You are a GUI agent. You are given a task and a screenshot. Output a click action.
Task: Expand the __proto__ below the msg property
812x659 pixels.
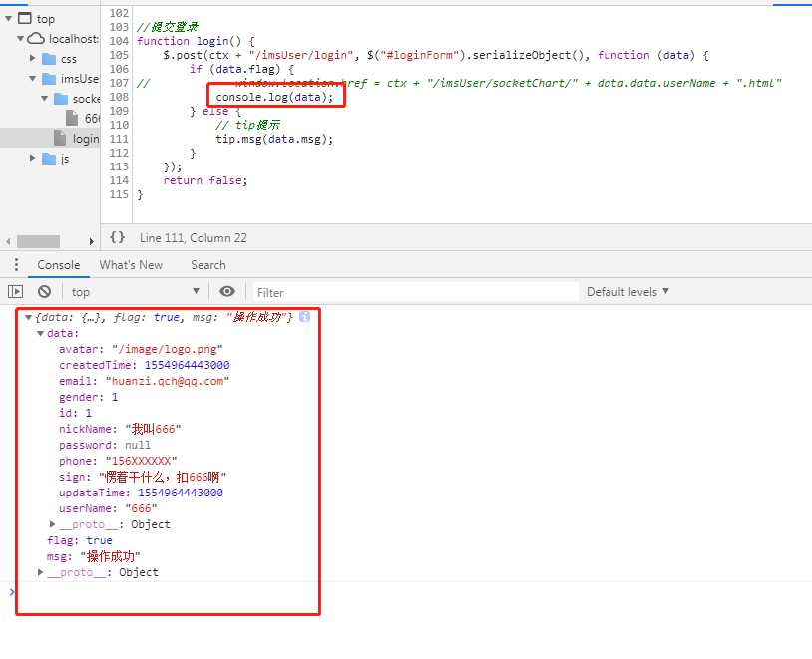tap(41, 572)
